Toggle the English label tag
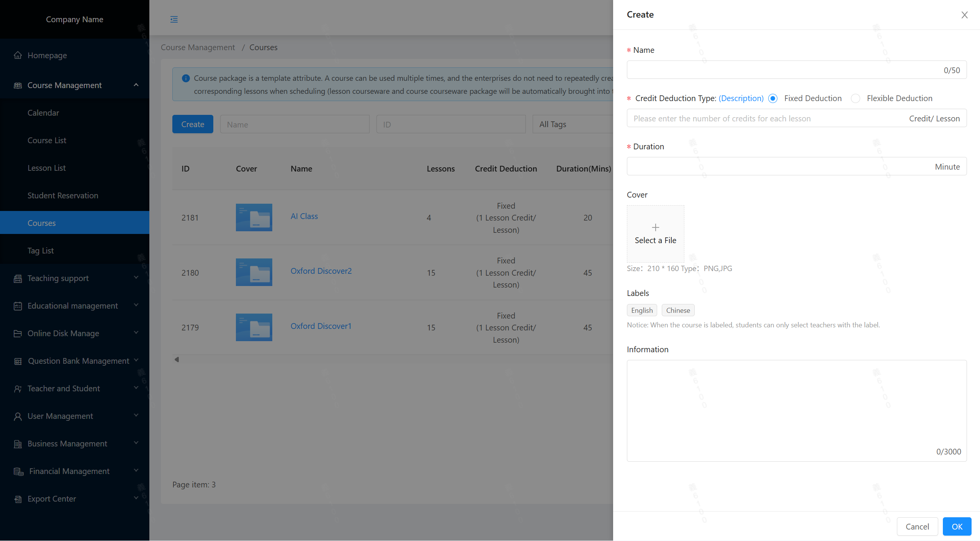This screenshot has height=541, width=980. point(642,310)
